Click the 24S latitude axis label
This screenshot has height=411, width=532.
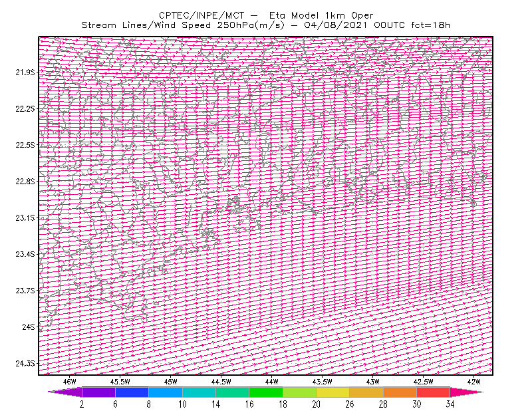[x=29, y=327]
